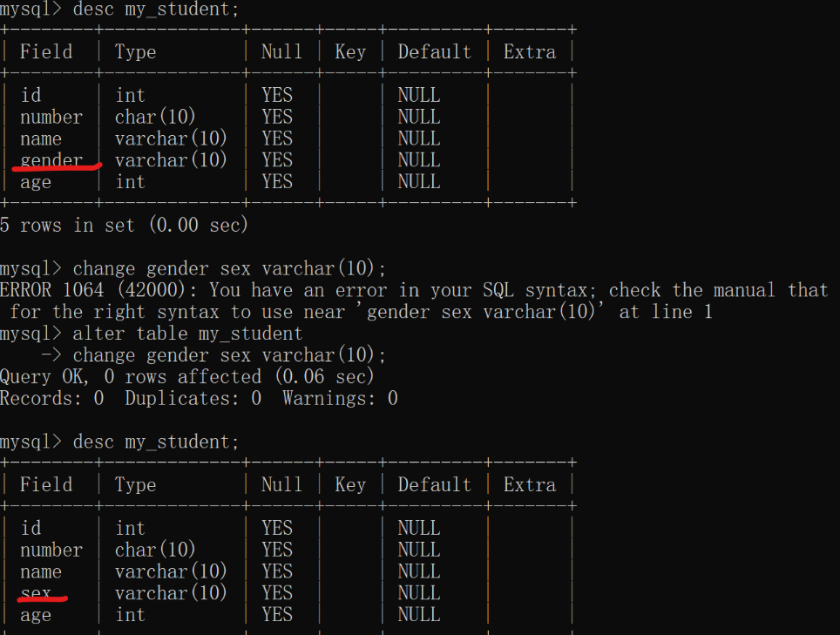Click '5 rows in set (0.00 sec)' line
This screenshot has height=635, width=840.
point(125,225)
